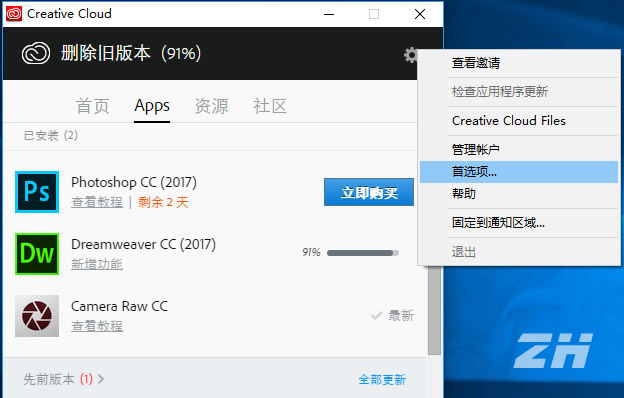Click the Dreamweaver 91% progress bar

coord(363,253)
